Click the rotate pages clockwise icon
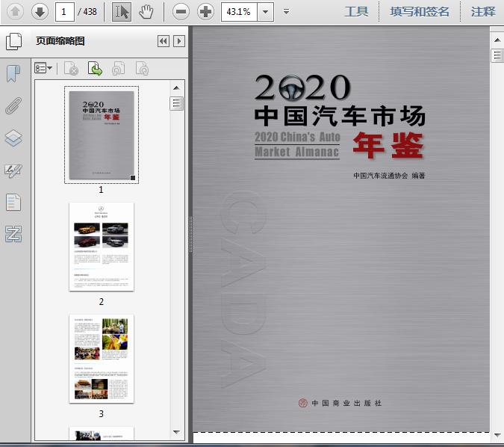This screenshot has height=447, width=504. pos(142,68)
